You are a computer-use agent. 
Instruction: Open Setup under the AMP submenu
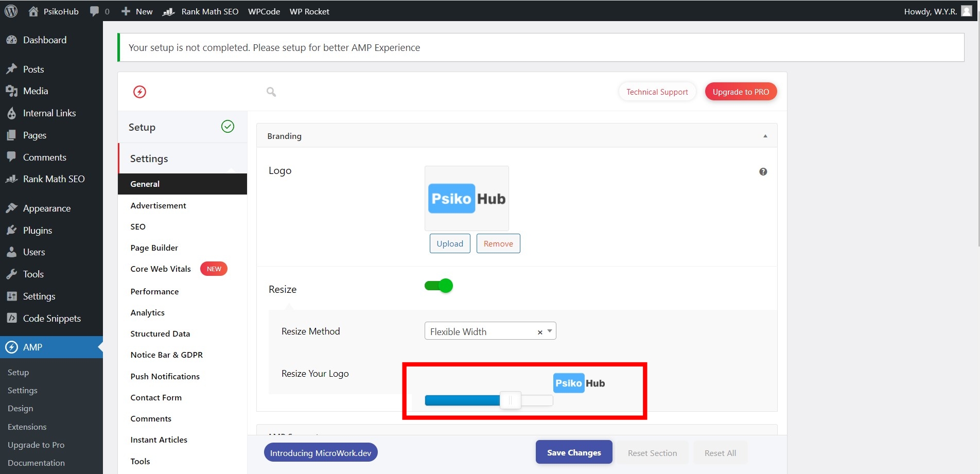pyautogui.click(x=18, y=372)
